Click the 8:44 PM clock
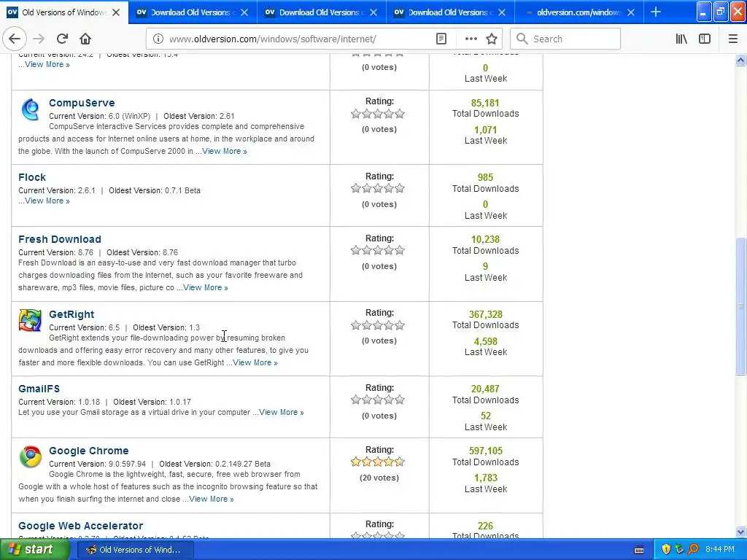The width and height of the screenshot is (747, 560). coord(719,549)
